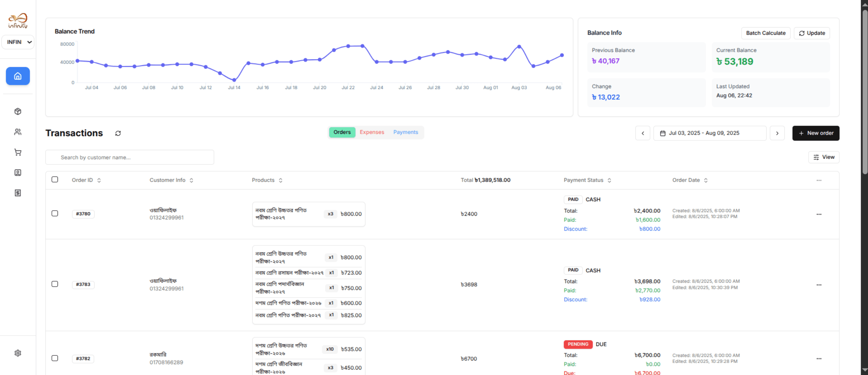The width and height of the screenshot is (868, 375).
Task: Focus the search by customer name field
Action: click(130, 157)
